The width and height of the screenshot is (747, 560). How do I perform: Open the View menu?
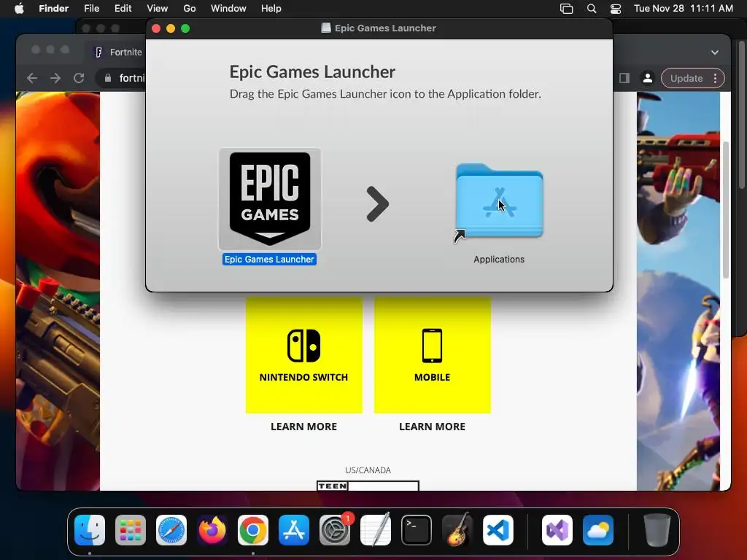[x=158, y=9]
